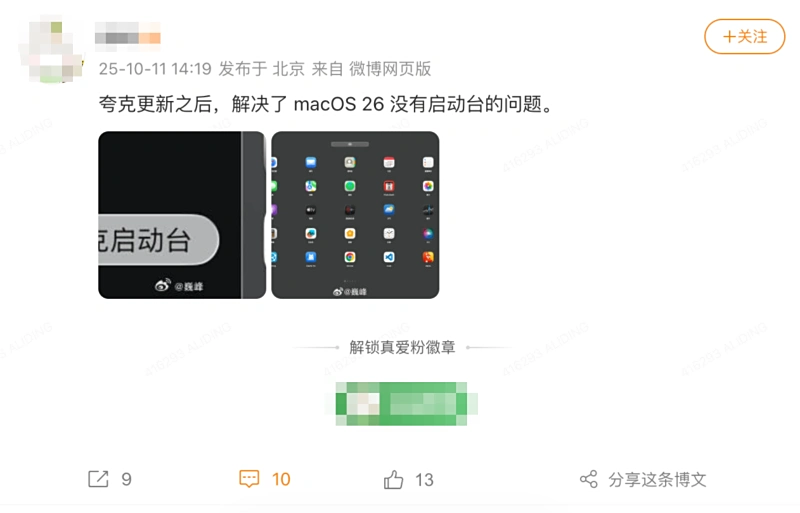This screenshot has height=513, width=800.
Task: Click the 25-10-11 14:19 timestamp
Action: (155, 68)
